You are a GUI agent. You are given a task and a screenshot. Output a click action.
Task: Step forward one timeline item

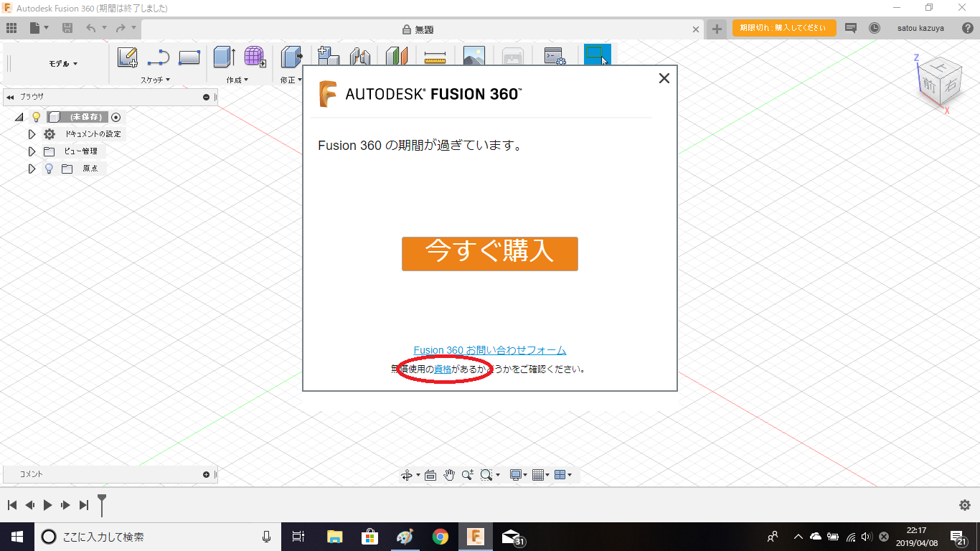coord(65,505)
